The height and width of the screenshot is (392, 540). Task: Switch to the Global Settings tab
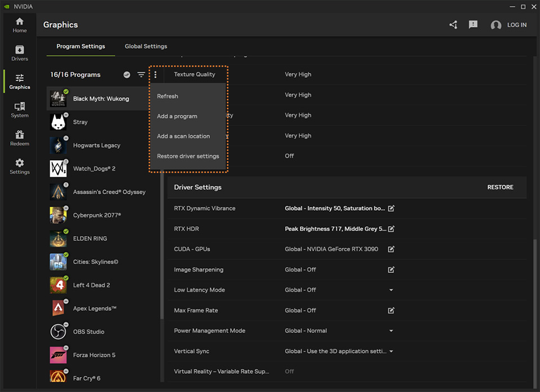(x=146, y=46)
